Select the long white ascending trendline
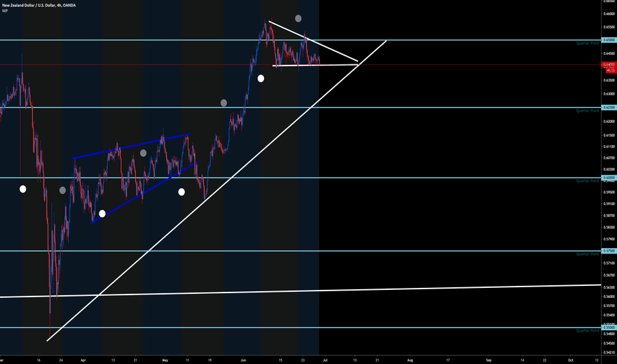 click(x=216, y=191)
